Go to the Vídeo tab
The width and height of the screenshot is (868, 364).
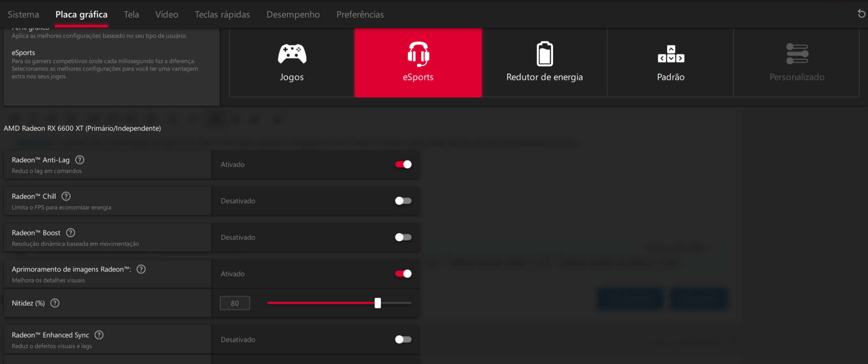pos(167,14)
